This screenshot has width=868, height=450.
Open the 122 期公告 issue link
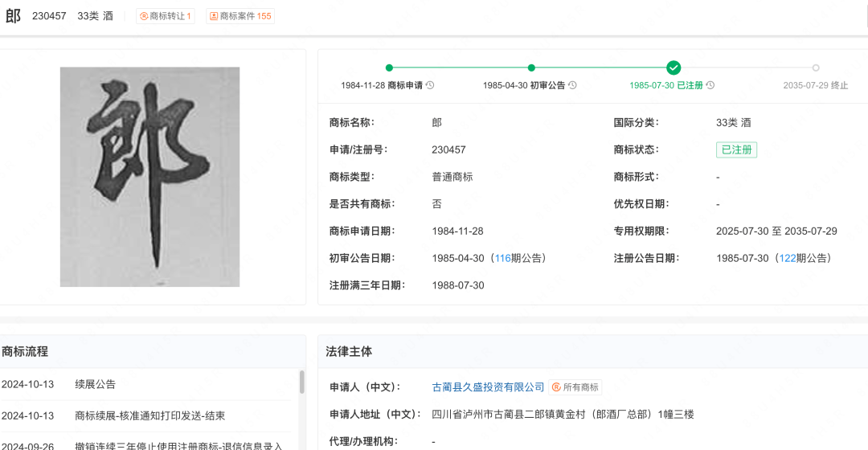click(x=787, y=258)
